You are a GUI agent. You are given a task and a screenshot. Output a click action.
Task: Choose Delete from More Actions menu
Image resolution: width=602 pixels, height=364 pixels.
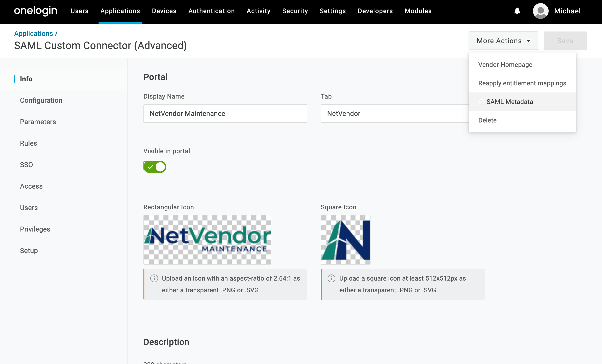point(487,120)
